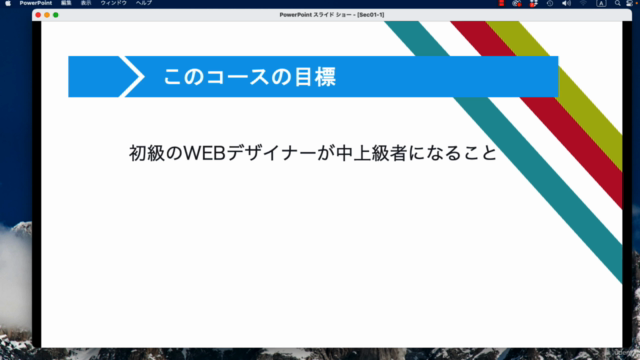
Task: Open the ヘルプ menu
Action: [x=144, y=3]
